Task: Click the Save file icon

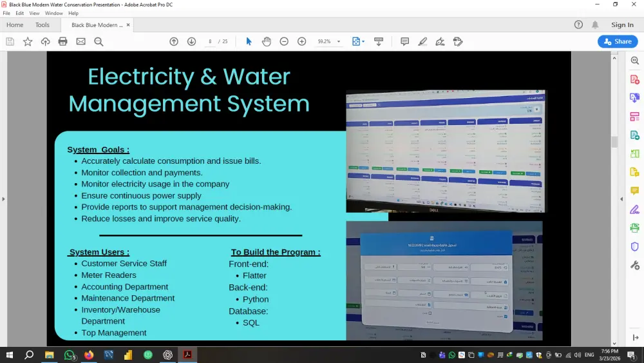Action: tap(10, 41)
